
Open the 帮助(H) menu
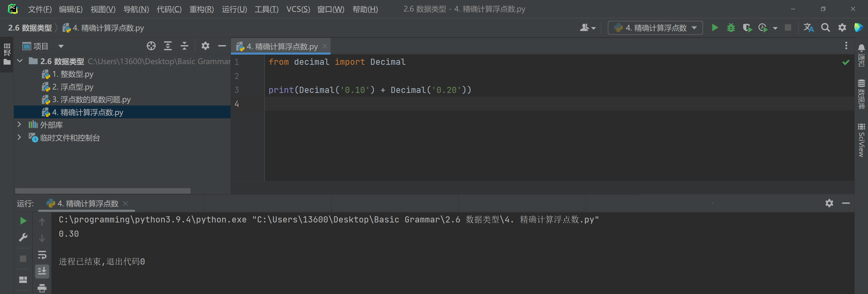click(x=365, y=9)
